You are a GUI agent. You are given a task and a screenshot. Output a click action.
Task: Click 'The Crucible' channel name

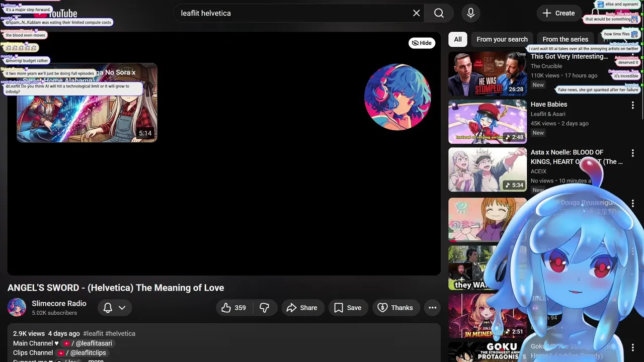(546, 66)
